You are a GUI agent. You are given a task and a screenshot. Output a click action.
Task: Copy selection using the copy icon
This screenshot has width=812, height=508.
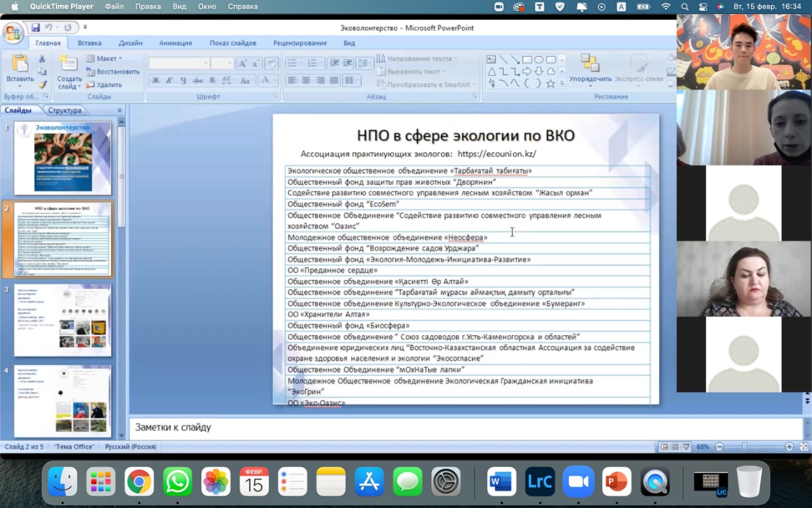point(42,72)
